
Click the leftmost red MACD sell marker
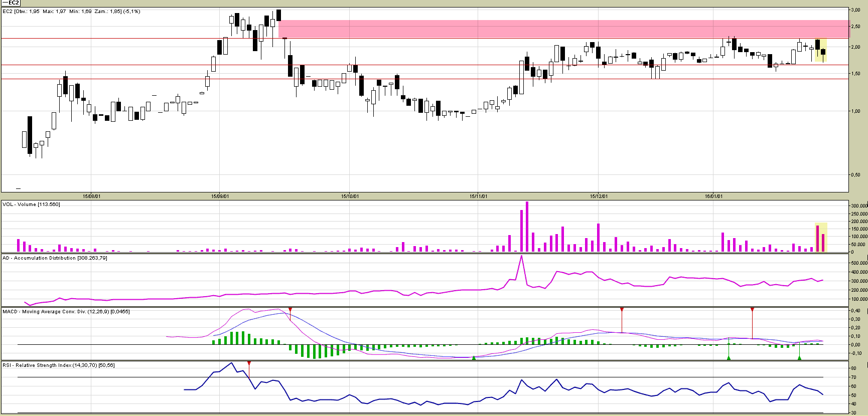290,310
